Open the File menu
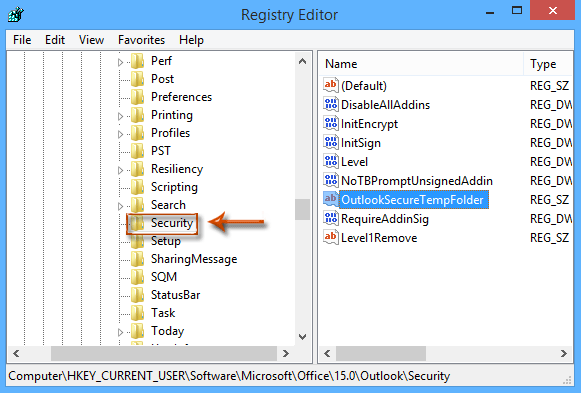 tap(22, 40)
